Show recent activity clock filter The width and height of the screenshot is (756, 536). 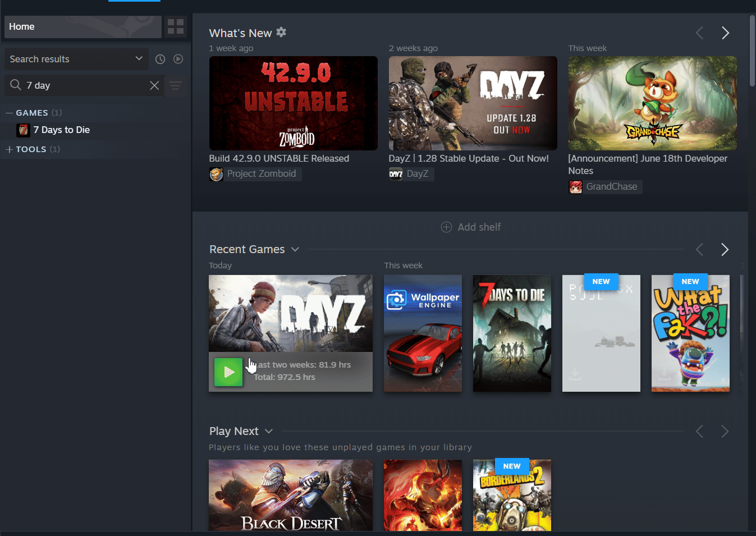point(160,59)
